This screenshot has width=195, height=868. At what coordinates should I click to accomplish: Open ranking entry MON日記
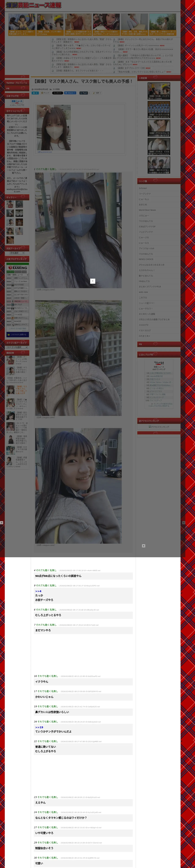[17, 321]
